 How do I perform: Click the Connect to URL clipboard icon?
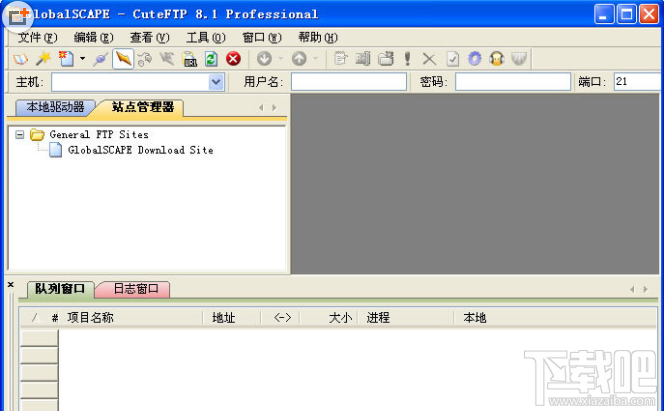click(x=189, y=58)
